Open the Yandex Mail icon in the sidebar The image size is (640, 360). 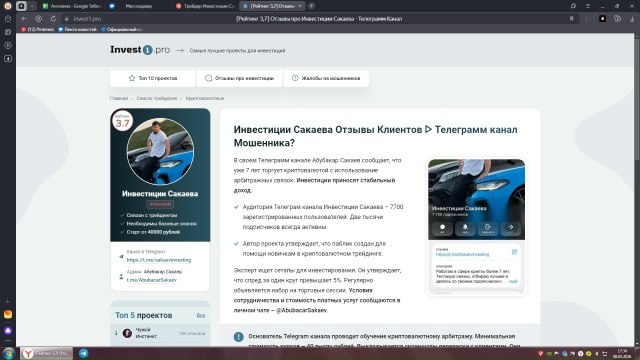tap(8, 314)
